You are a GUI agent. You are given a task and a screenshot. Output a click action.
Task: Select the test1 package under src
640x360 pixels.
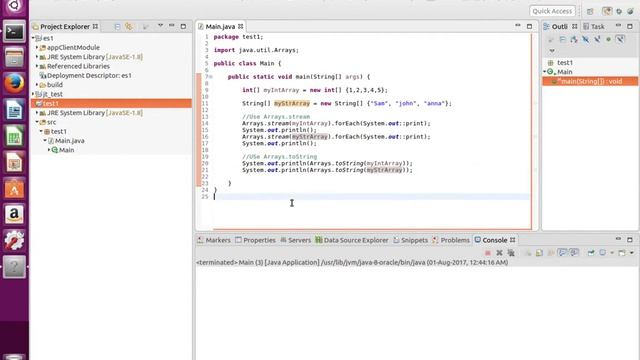55,131
